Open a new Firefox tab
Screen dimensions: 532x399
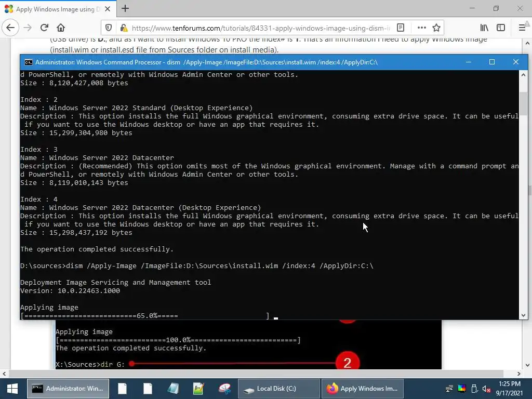point(125,8)
